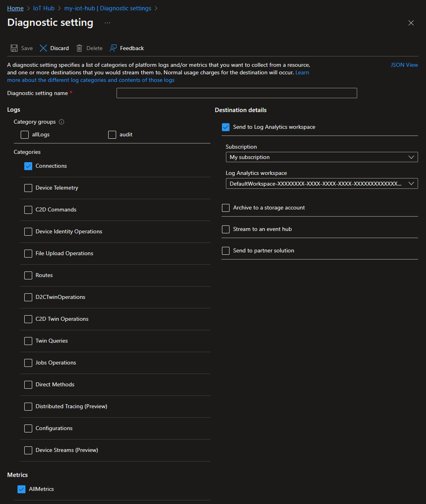Enable the allLogs category group
The image size is (426, 504).
point(25,134)
